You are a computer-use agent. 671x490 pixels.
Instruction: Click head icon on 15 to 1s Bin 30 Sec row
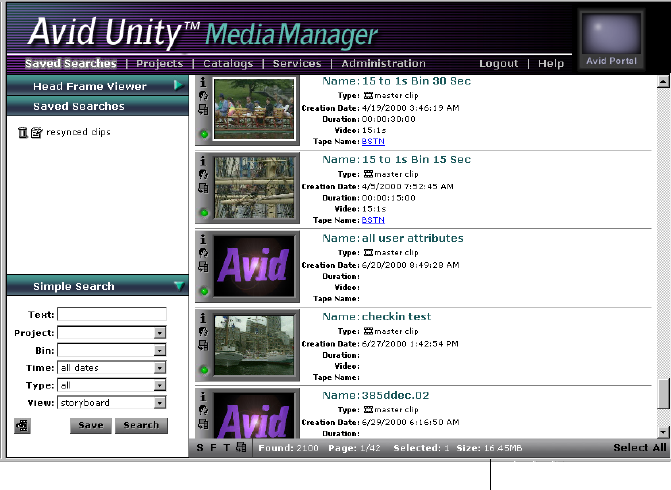[203, 96]
